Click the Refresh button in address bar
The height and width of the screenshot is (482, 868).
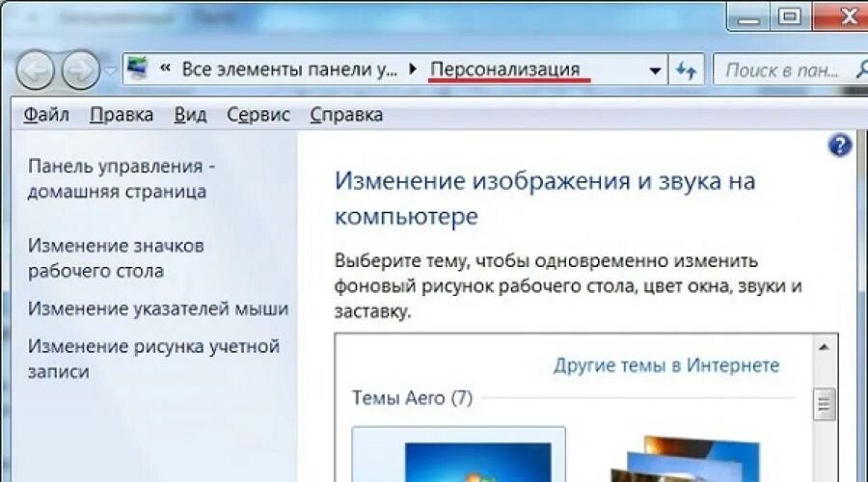click(687, 70)
